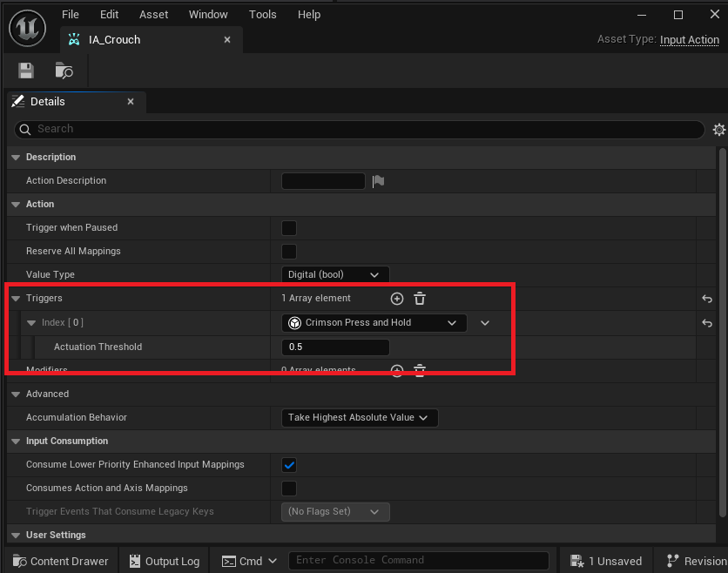Open the Window menu
Screen dimensions: 728x573
point(208,15)
